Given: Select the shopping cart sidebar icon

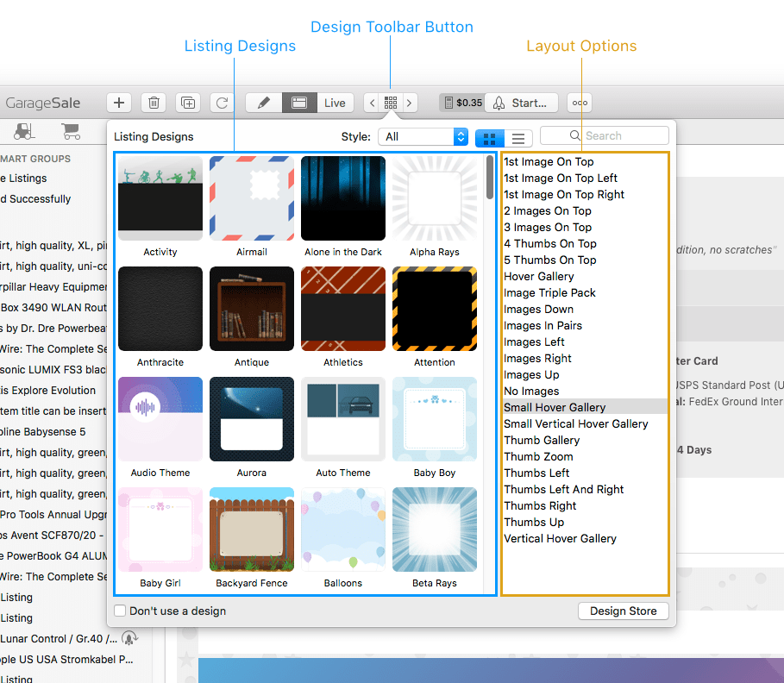Looking at the screenshot, I should pyautogui.click(x=71, y=131).
